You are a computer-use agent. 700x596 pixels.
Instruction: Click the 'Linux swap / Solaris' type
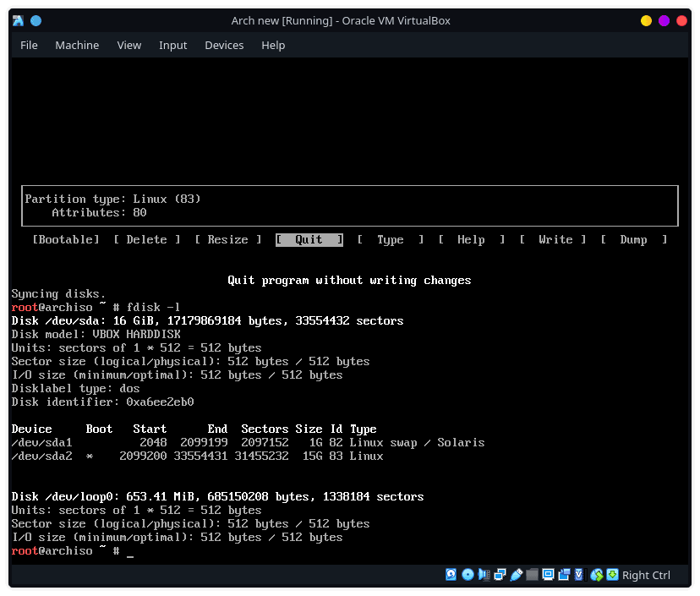click(417, 442)
